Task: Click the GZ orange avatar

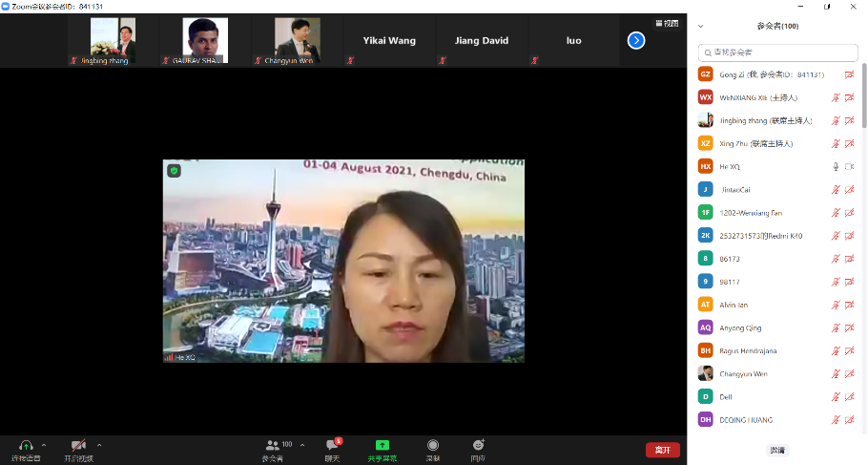Action: 705,74
